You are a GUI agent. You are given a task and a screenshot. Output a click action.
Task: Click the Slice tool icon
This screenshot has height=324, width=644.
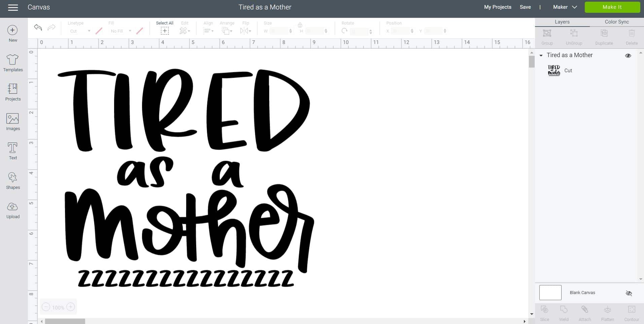[544, 310]
